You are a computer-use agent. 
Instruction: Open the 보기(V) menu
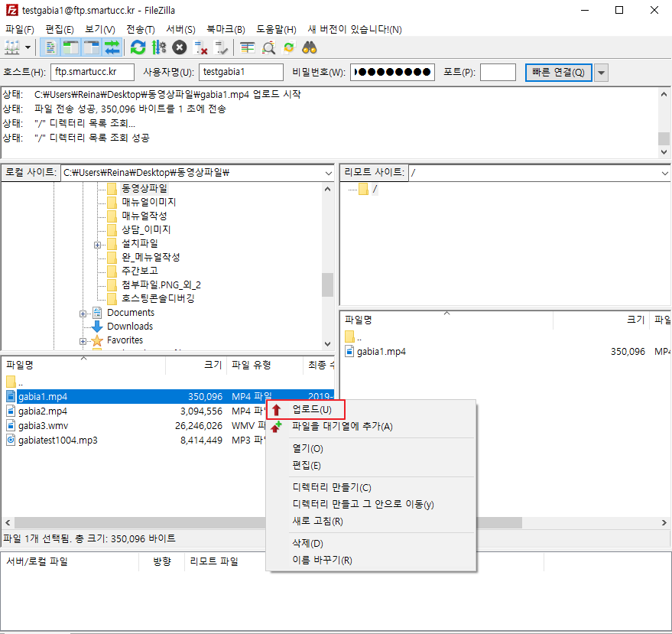100,30
